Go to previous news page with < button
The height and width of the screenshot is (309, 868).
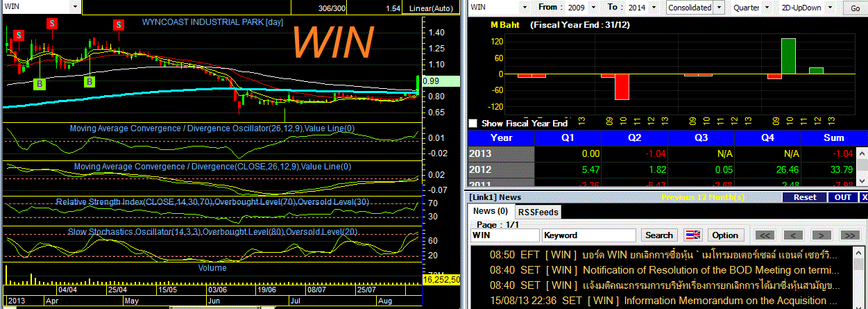tap(793, 235)
